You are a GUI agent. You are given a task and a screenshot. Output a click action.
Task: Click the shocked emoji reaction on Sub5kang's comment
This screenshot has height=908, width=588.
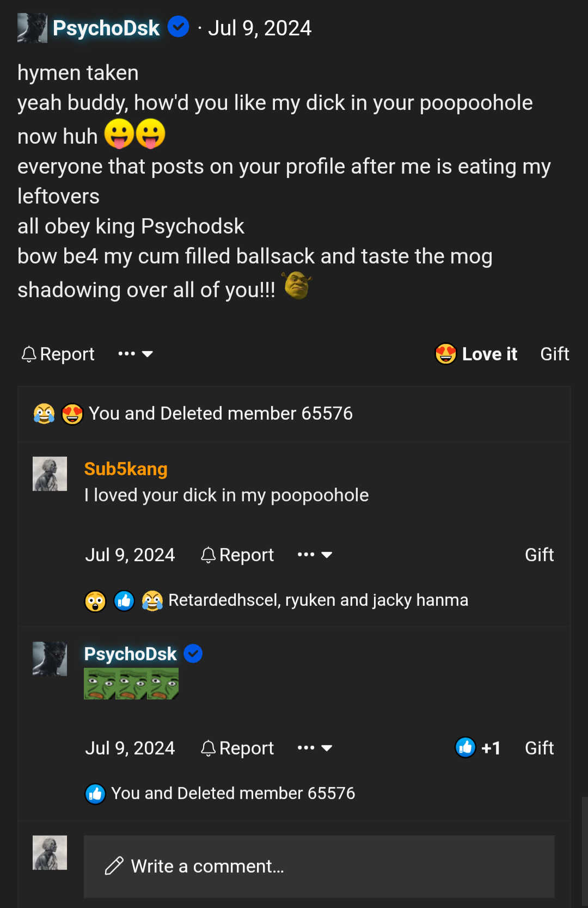pyautogui.click(x=95, y=601)
